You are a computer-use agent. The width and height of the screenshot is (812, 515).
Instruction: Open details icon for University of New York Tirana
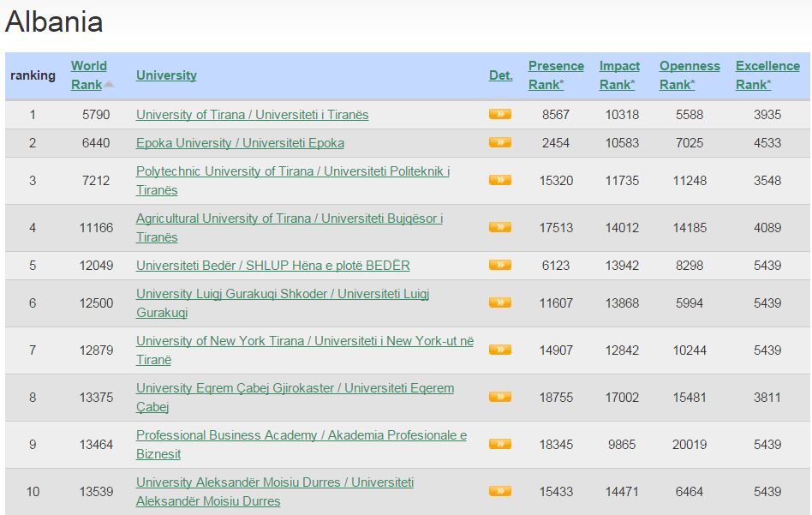click(499, 350)
